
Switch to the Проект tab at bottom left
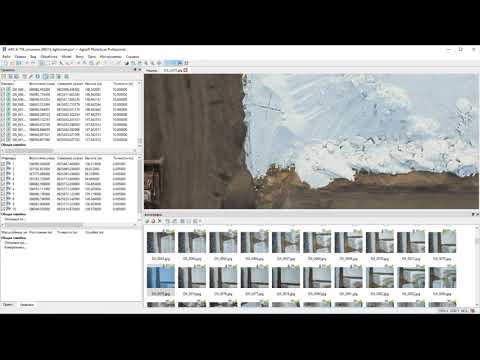[x=8, y=305]
